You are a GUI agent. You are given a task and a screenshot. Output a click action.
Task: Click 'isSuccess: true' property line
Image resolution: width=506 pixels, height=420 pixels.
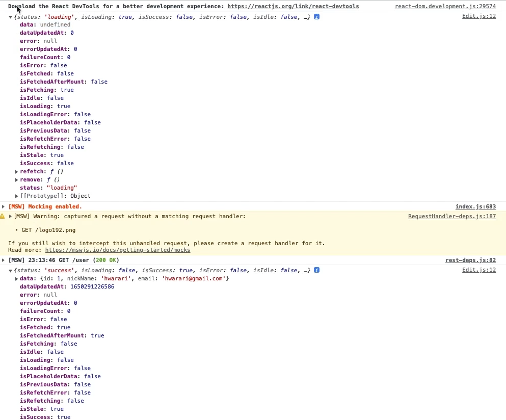point(45,417)
